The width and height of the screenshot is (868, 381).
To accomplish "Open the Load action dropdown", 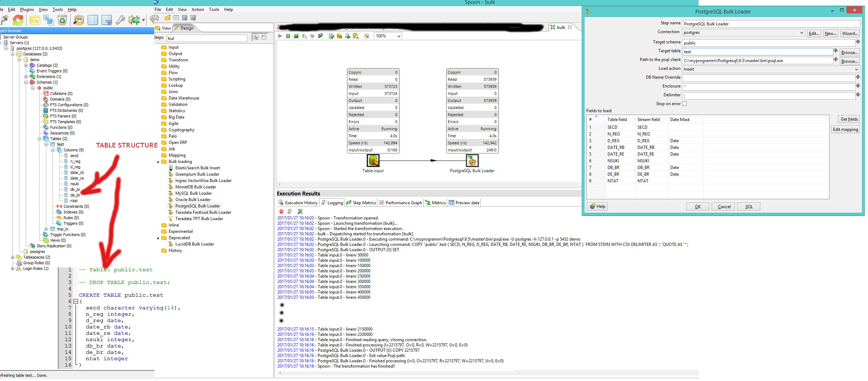I will [x=856, y=69].
